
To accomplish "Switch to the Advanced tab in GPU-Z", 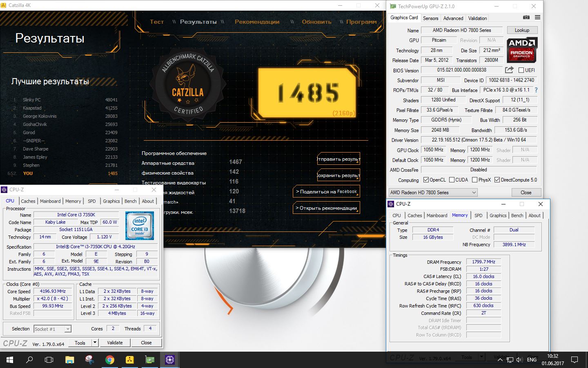I will click(453, 18).
